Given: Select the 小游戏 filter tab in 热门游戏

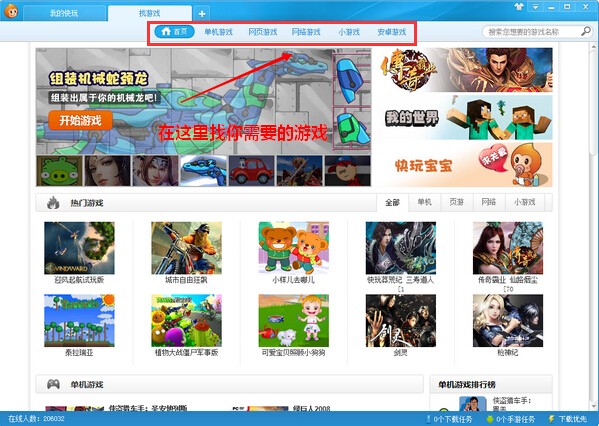Looking at the screenshot, I should click(x=525, y=202).
